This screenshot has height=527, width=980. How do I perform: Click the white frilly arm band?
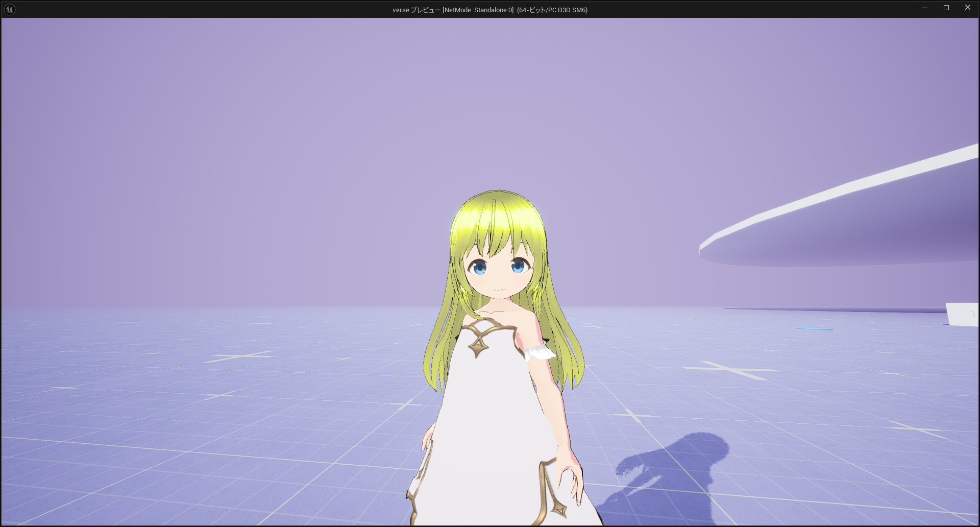coord(540,352)
